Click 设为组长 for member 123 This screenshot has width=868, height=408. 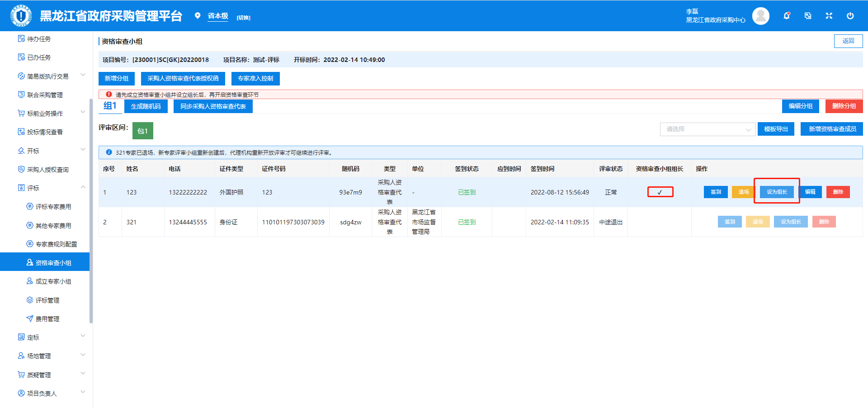777,192
